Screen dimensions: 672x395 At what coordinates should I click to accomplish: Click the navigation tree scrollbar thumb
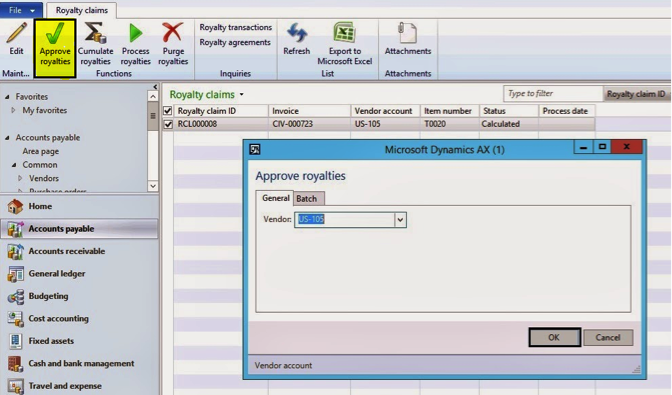coord(153,116)
